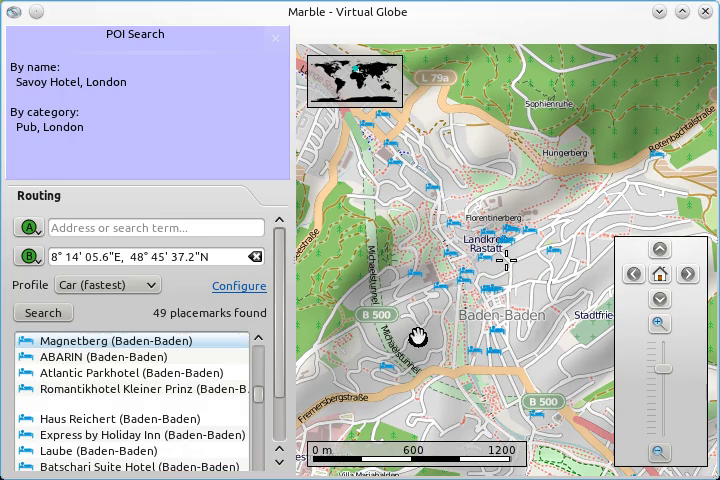Pan the map right with arrow button
Viewport: 720px width, 480px height.
click(x=687, y=274)
